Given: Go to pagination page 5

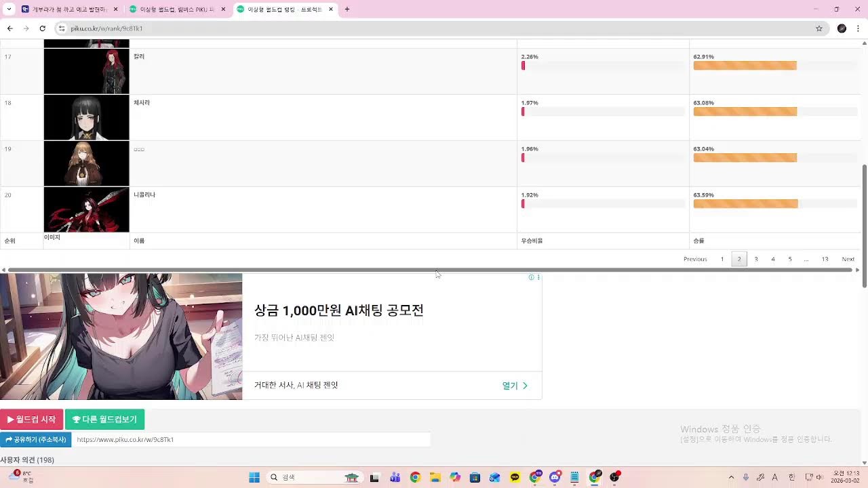Looking at the screenshot, I should tap(790, 259).
